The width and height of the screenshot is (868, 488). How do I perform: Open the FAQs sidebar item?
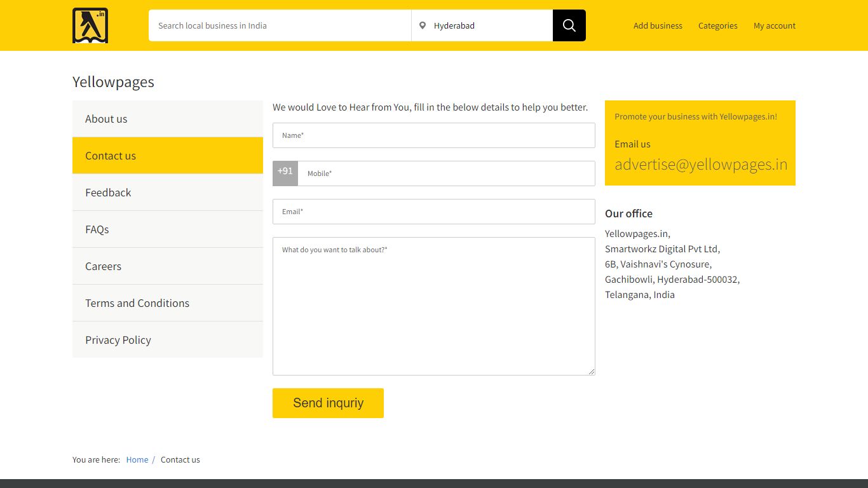point(168,229)
